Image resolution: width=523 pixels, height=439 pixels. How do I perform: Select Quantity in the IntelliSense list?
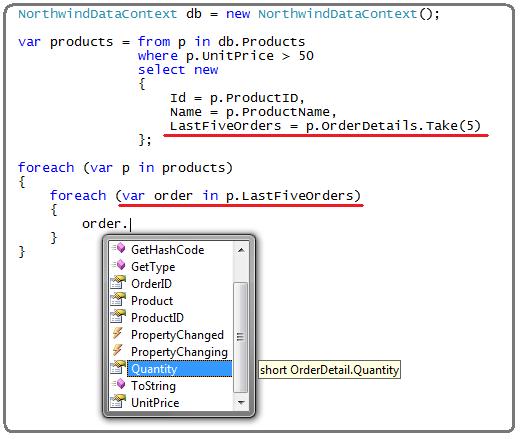coord(179,369)
